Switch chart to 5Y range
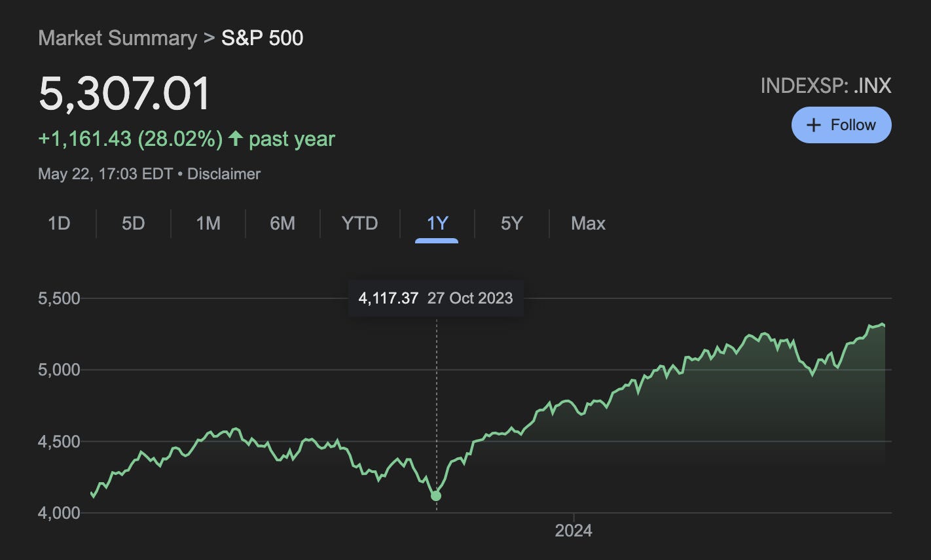Image resolution: width=931 pixels, height=560 pixels. point(511,223)
